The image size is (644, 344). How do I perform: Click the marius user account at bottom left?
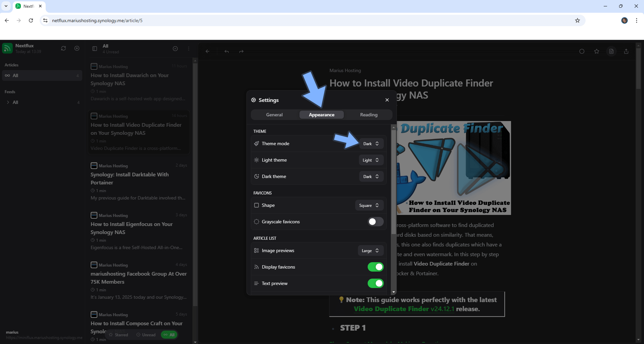click(x=44, y=335)
